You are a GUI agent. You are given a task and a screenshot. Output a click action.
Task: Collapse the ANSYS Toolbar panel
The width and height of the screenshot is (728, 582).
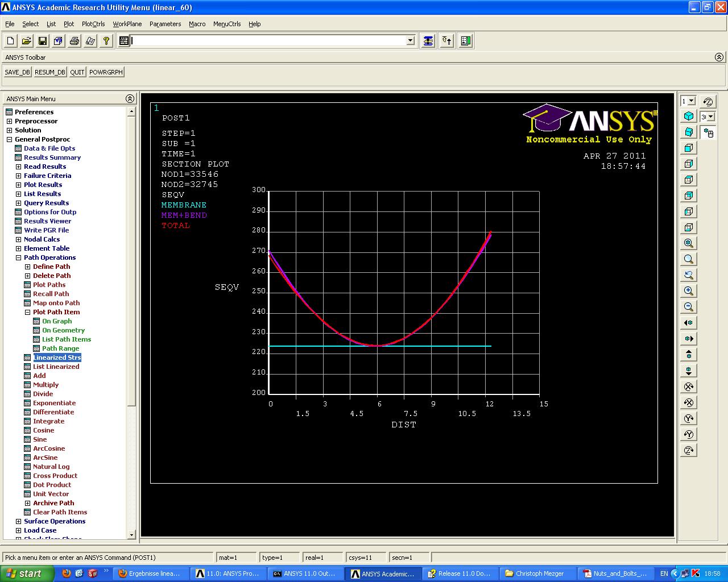(x=719, y=57)
